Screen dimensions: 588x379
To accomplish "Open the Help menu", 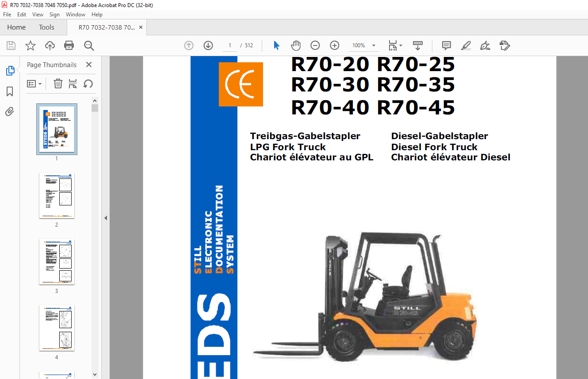I will (x=97, y=15).
